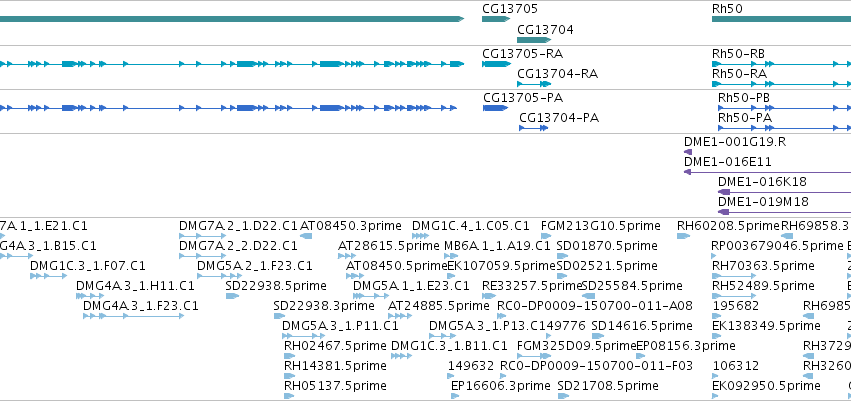Click the DME1-001G19.R feature
The height and width of the screenshot is (401, 851).
click(688, 152)
